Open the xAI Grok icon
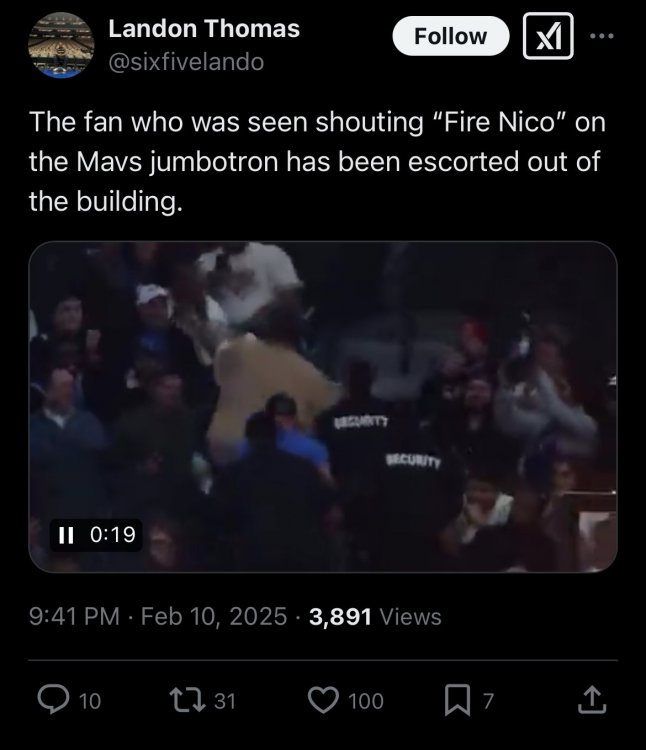 [549, 37]
